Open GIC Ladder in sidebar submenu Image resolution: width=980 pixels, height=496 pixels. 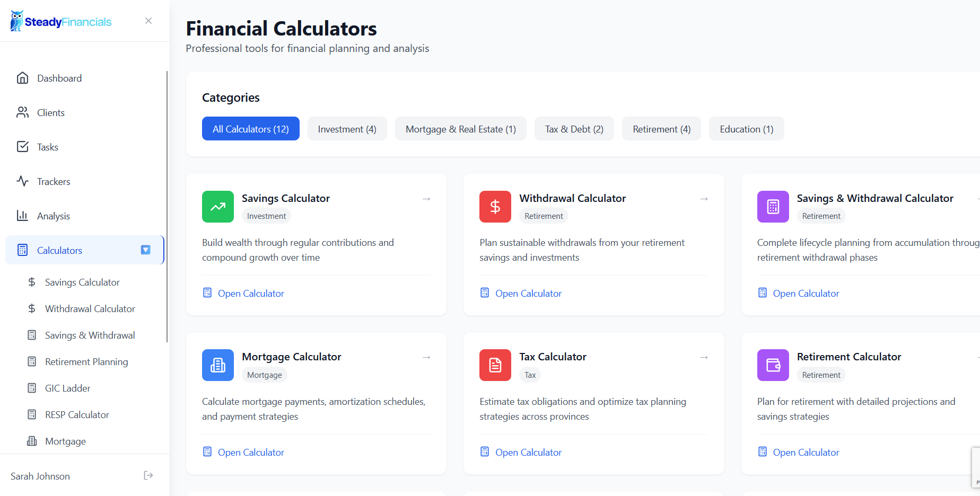[x=67, y=388]
